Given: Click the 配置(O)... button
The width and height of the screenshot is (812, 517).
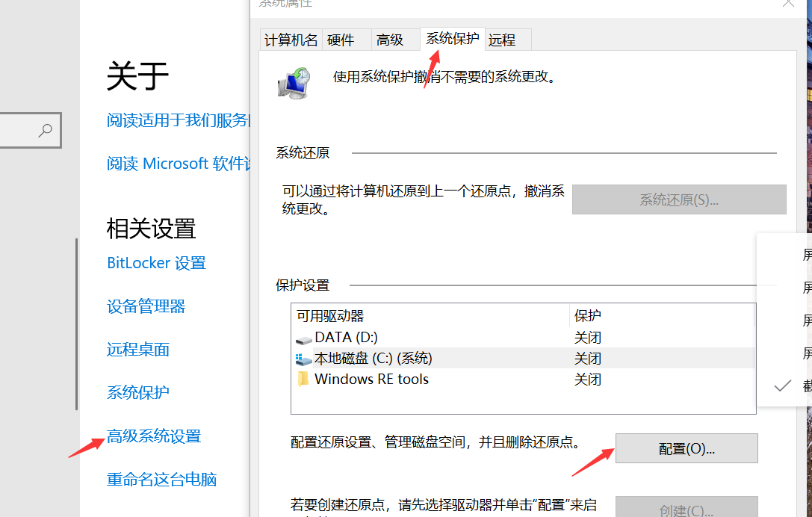Looking at the screenshot, I should tap(687, 448).
